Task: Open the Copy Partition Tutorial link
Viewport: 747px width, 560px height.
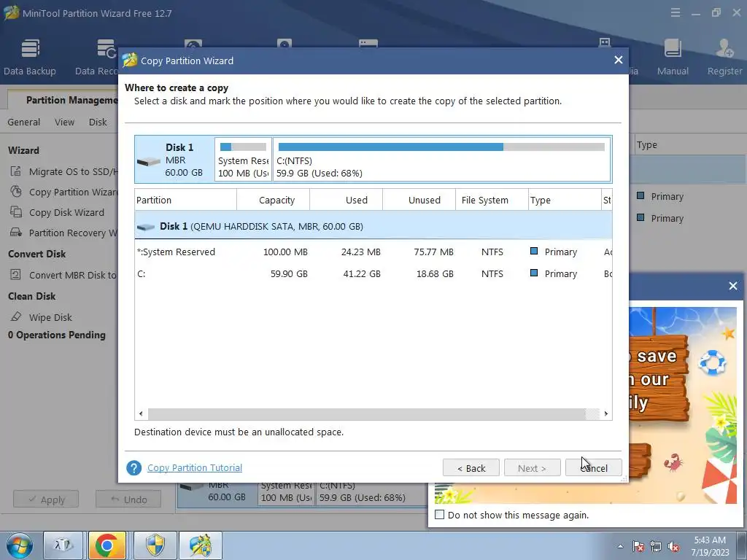Action: (x=195, y=467)
